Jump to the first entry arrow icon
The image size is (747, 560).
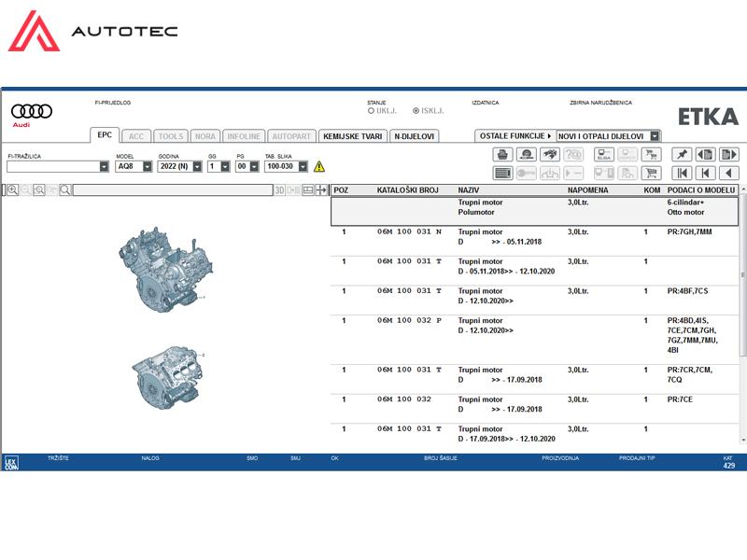682,173
